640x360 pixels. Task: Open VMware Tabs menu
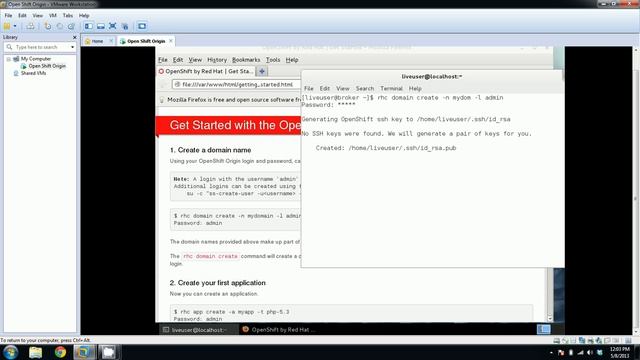coord(68,16)
